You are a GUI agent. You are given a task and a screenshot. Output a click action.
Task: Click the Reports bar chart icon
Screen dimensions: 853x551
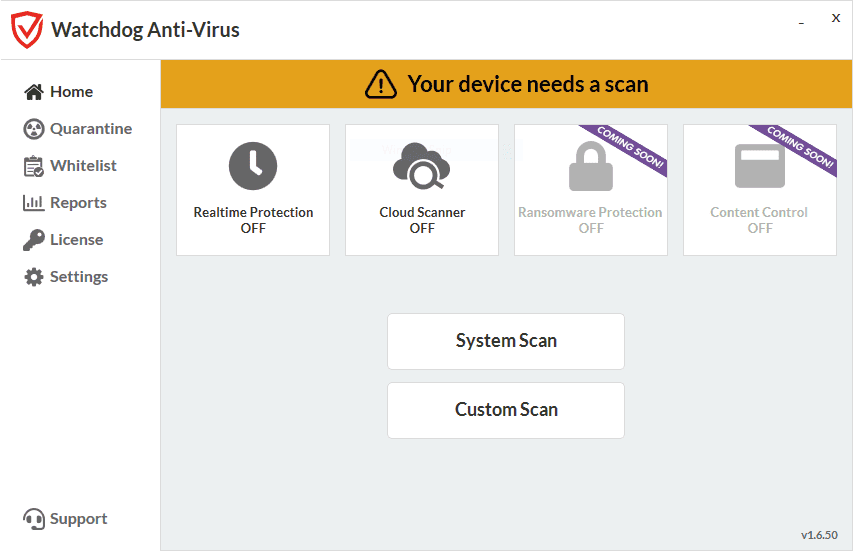click(x=33, y=203)
